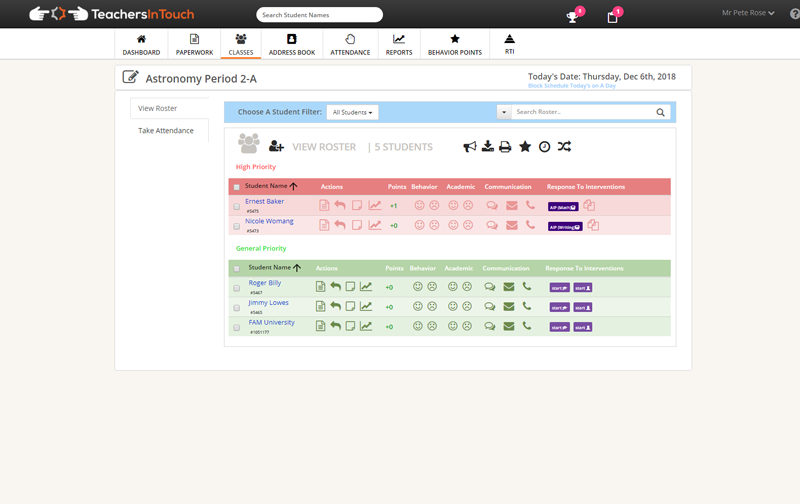This screenshot has width=800, height=504.
Task: Click the phone icon for Ernest Baker
Action: coord(530,206)
